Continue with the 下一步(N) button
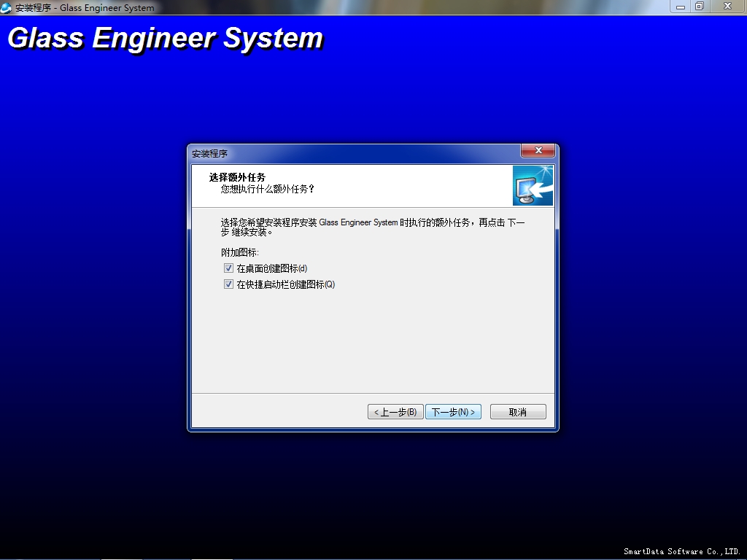 pyautogui.click(x=453, y=412)
